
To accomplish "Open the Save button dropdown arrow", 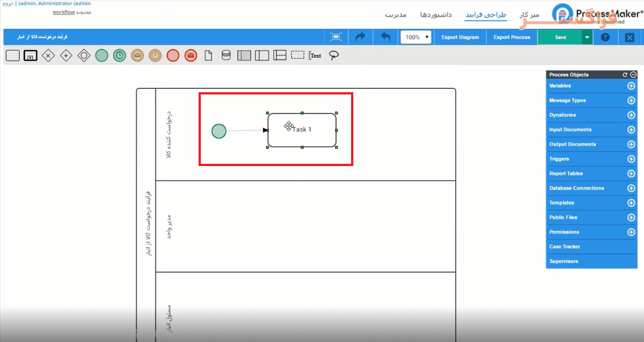I will click(587, 37).
